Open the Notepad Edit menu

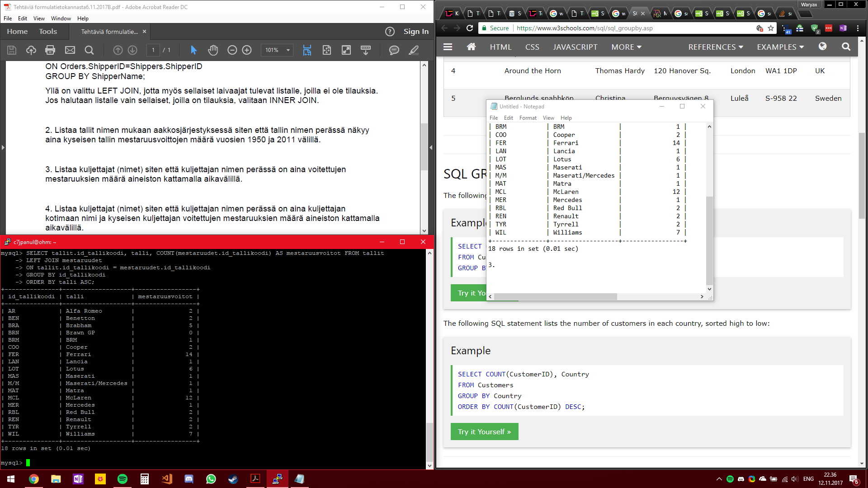pyautogui.click(x=509, y=118)
